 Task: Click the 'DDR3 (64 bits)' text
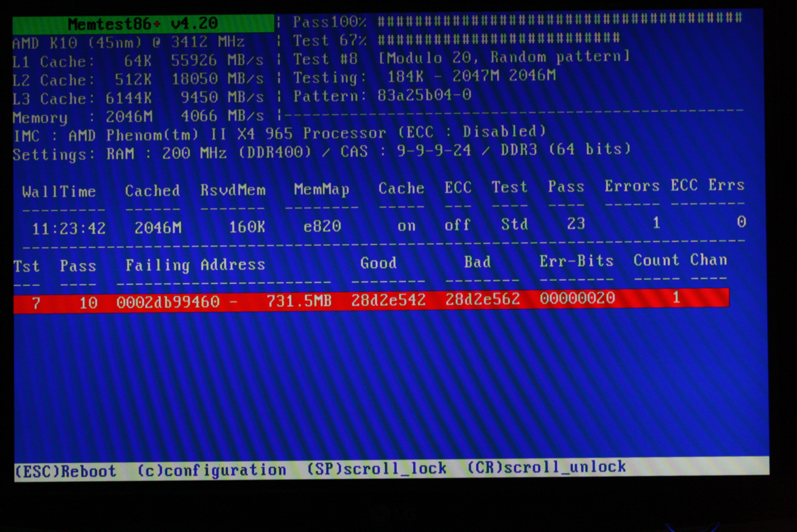(565, 149)
